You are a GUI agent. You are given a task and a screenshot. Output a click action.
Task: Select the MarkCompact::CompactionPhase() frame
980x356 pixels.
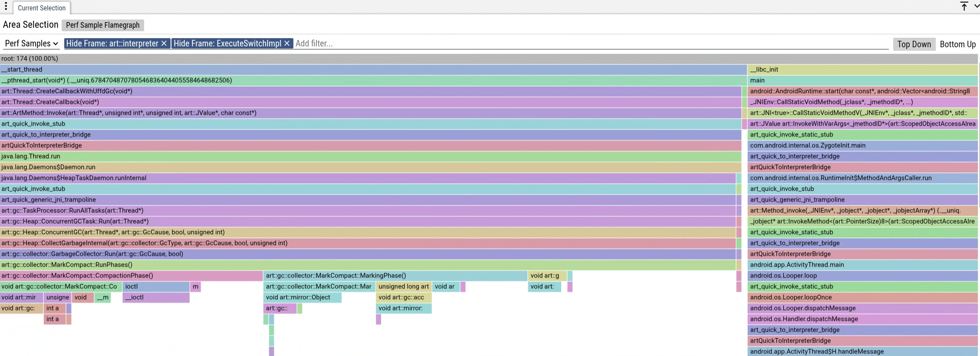[x=131, y=276]
